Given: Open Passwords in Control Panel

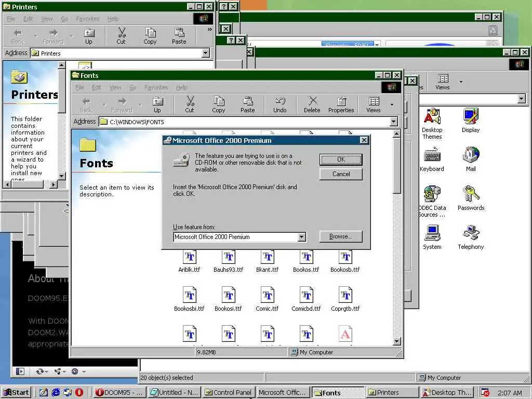Looking at the screenshot, I should [x=471, y=198].
